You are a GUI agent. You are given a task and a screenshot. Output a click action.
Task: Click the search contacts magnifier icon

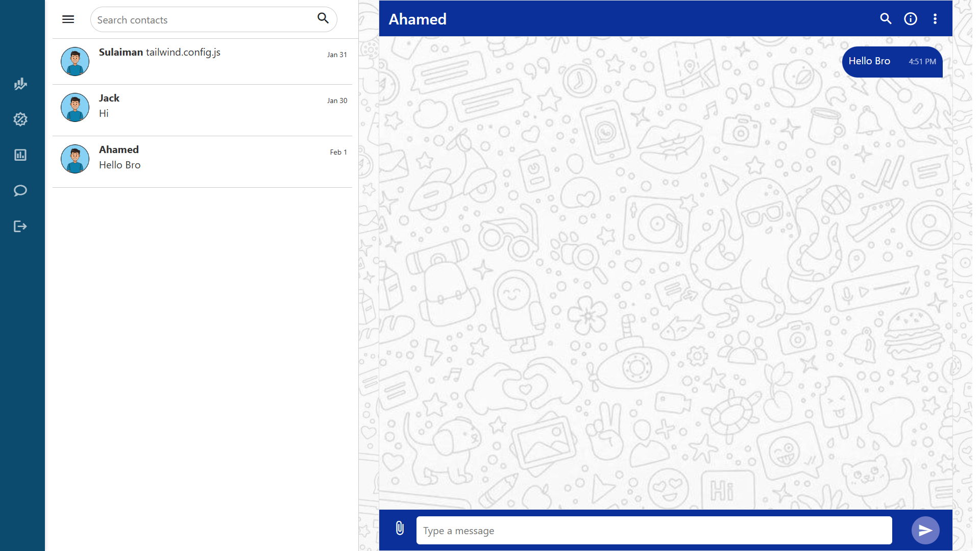323,18
